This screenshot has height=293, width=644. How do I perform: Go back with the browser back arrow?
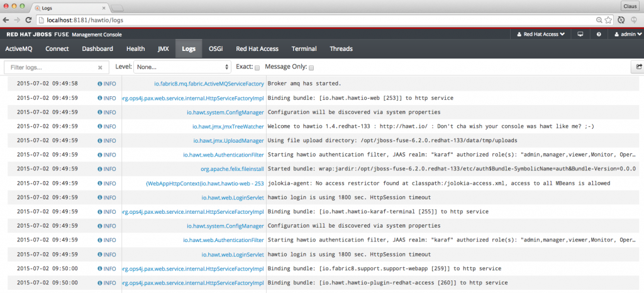[6, 19]
